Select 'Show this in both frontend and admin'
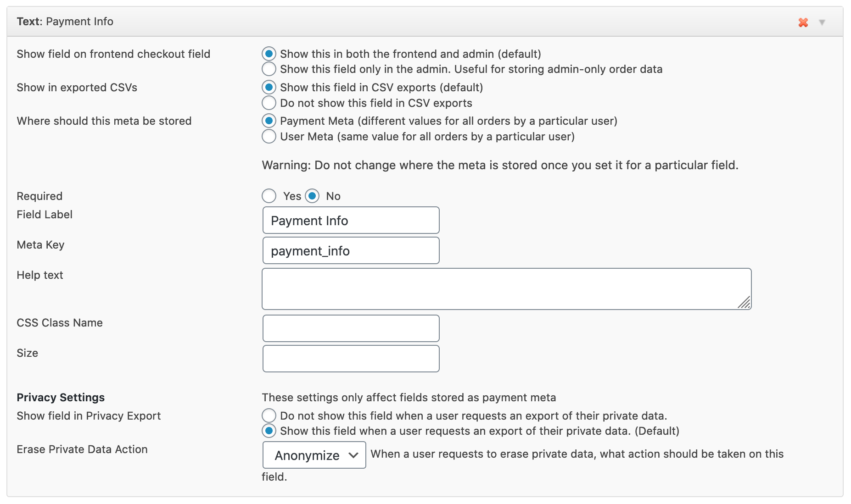The width and height of the screenshot is (851, 504). (x=269, y=54)
